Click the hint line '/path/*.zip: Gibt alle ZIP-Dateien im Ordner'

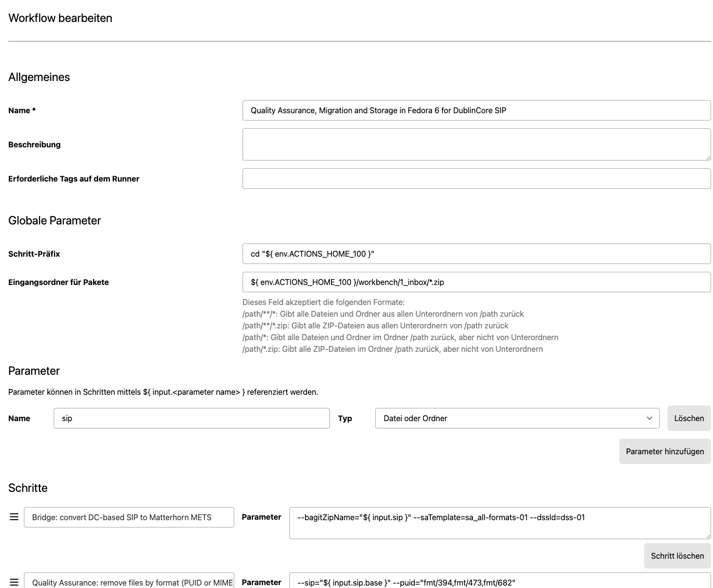(x=392, y=349)
